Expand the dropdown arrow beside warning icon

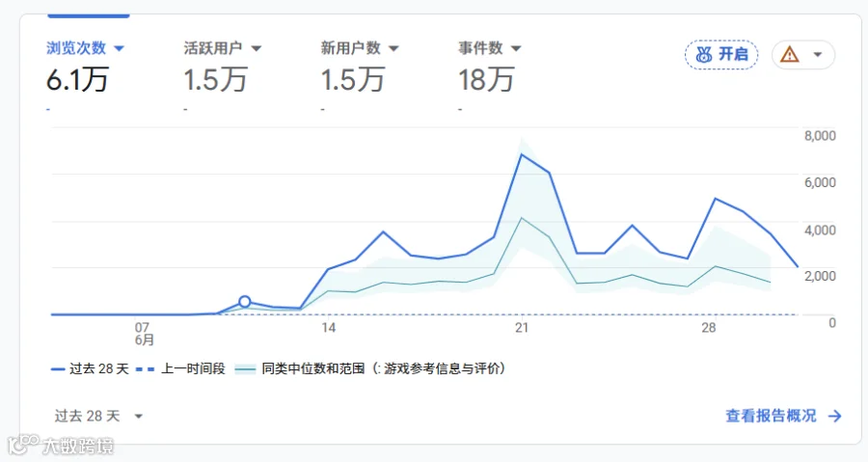click(x=818, y=55)
